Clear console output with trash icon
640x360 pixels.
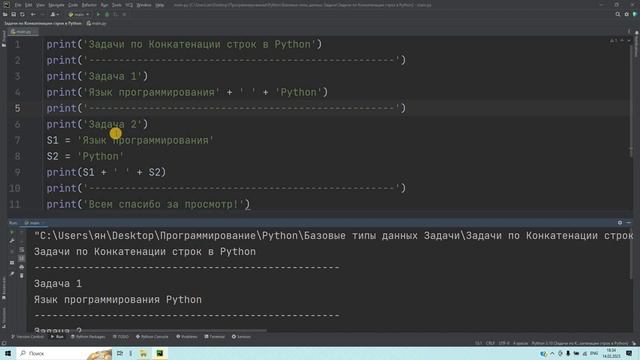point(22,276)
